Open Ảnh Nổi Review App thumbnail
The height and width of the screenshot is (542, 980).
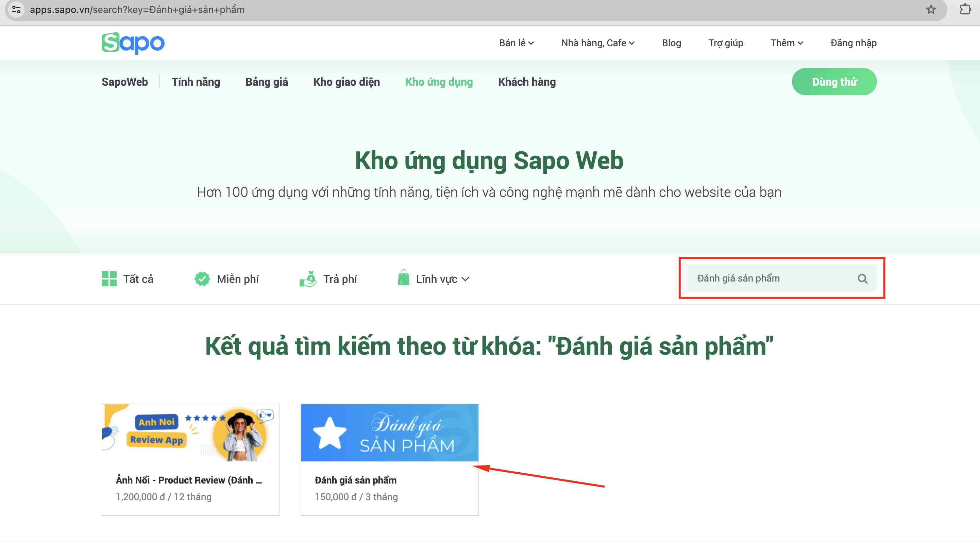tap(191, 433)
